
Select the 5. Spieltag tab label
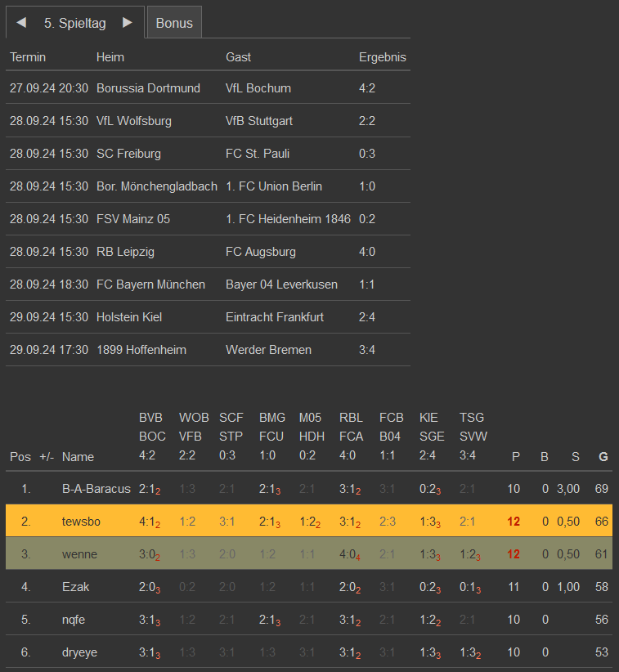click(75, 23)
